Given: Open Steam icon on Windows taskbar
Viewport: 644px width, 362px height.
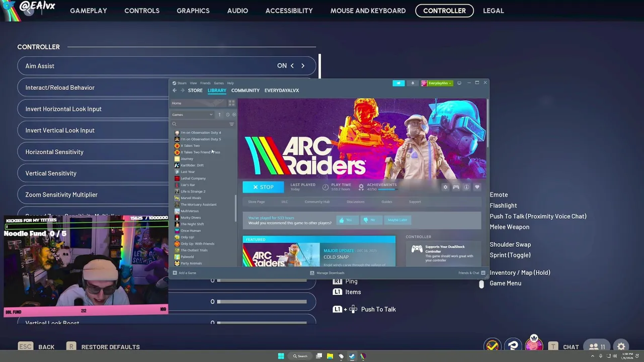Looking at the screenshot, I should pos(352,356).
